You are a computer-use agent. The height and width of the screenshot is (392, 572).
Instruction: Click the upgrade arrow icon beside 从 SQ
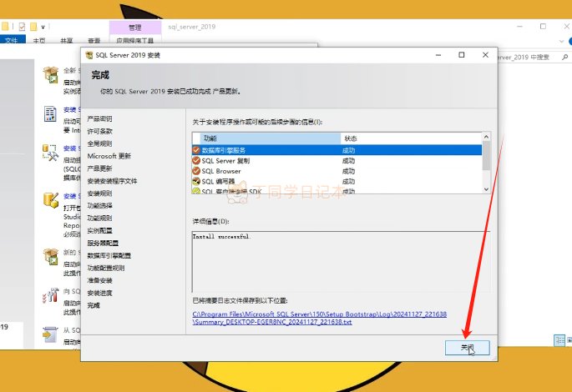[x=50, y=334]
